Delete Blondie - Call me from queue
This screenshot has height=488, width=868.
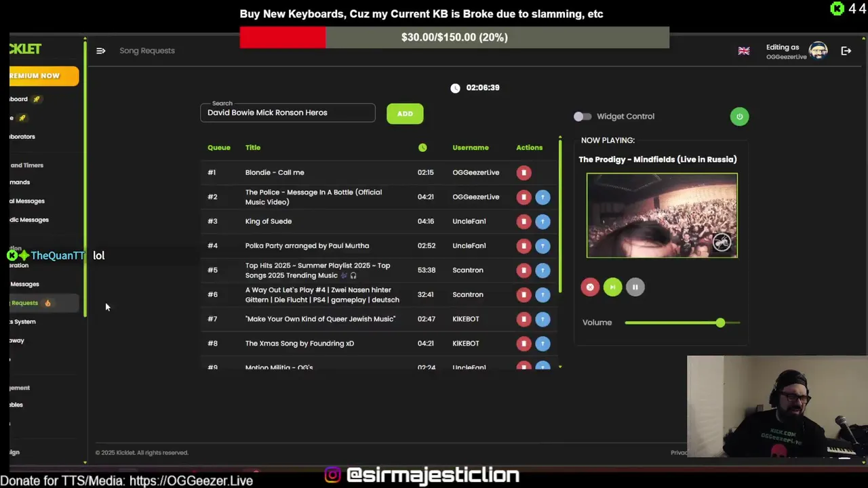click(x=524, y=173)
